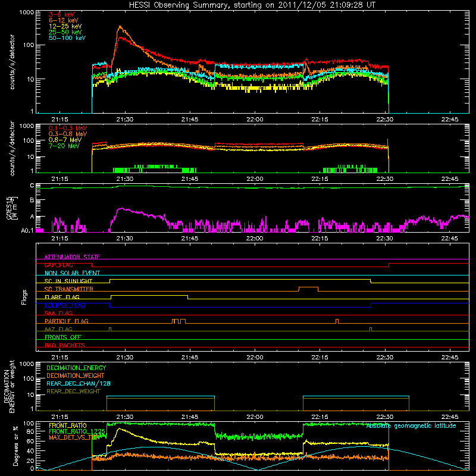Click the SC_TRANSMITTER flag label
The height and width of the screenshot is (476, 476).
coord(69,289)
